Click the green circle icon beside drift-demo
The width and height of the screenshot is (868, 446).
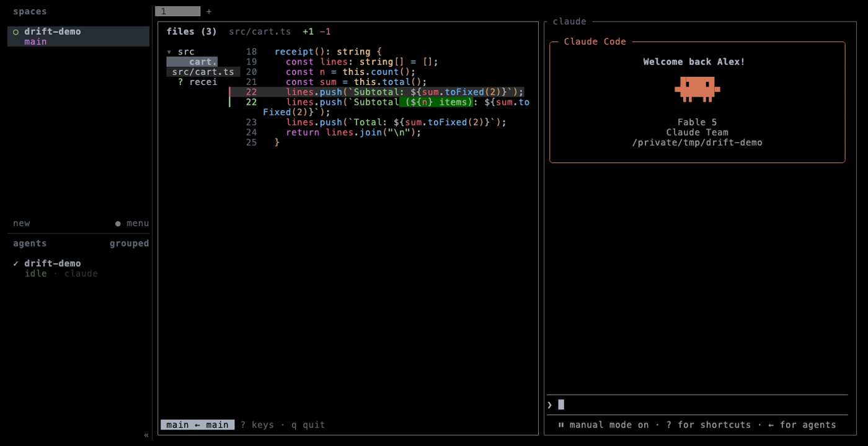pyautogui.click(x=16, y=32)
